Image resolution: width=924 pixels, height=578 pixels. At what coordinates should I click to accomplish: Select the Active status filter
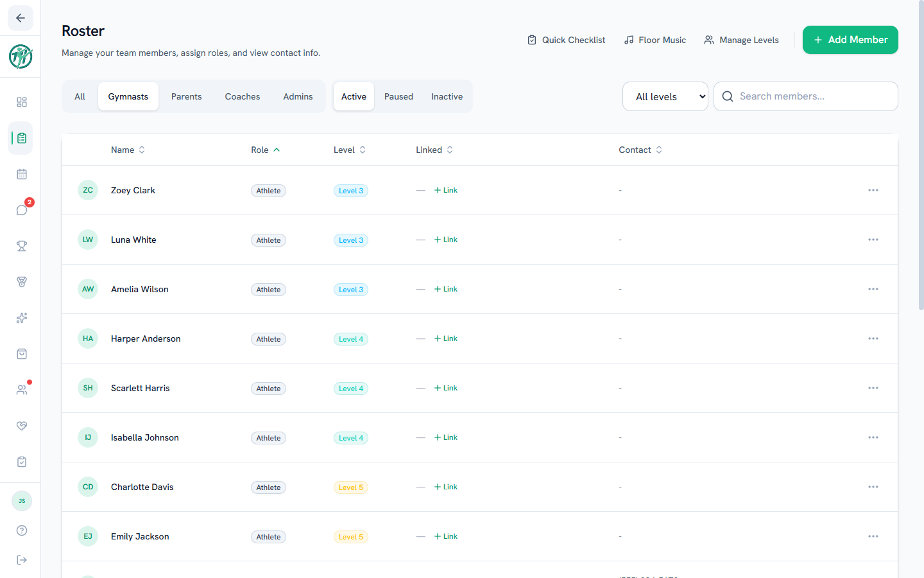click(x=354, y=96)
